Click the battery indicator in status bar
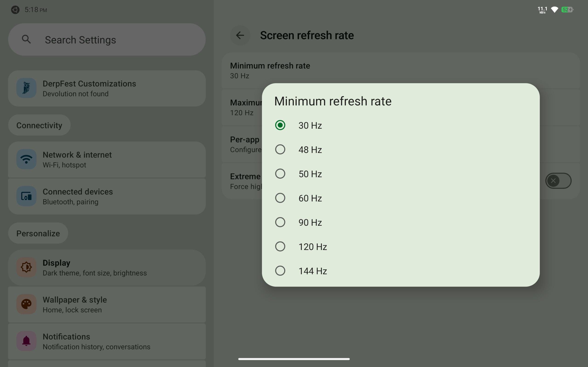 pyautogui.click(x=567, y=10)
